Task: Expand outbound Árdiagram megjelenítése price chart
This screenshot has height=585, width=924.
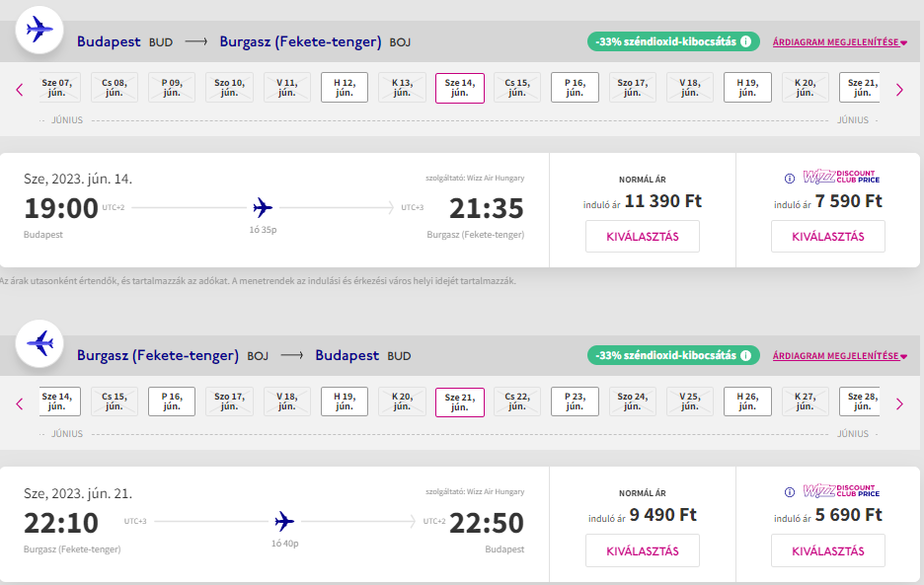Action: coord(840,42)
